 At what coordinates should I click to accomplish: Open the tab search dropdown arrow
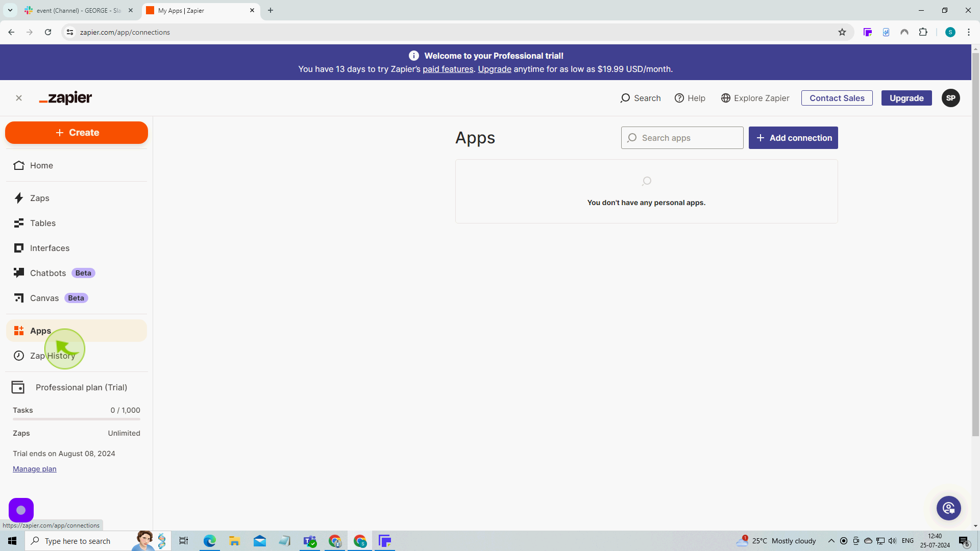click(10, 10)
